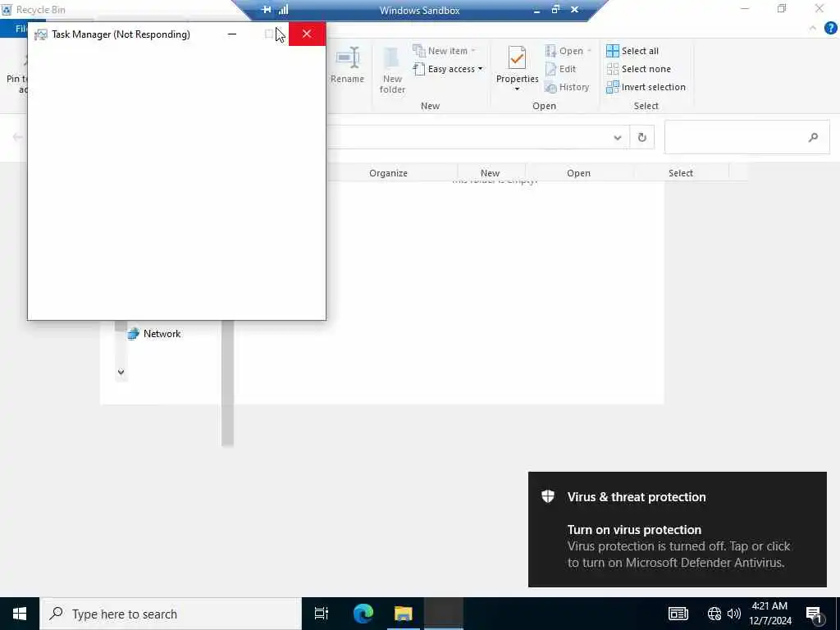The image size is (840, 630).
Task: Close the not responding Task Manager
Action: 307,34
